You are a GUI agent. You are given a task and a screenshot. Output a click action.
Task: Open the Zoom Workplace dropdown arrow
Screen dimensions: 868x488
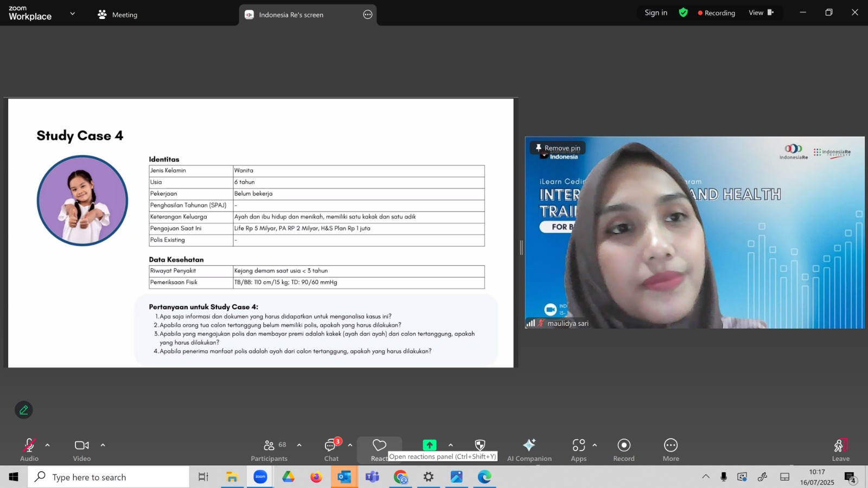(73, 14)
